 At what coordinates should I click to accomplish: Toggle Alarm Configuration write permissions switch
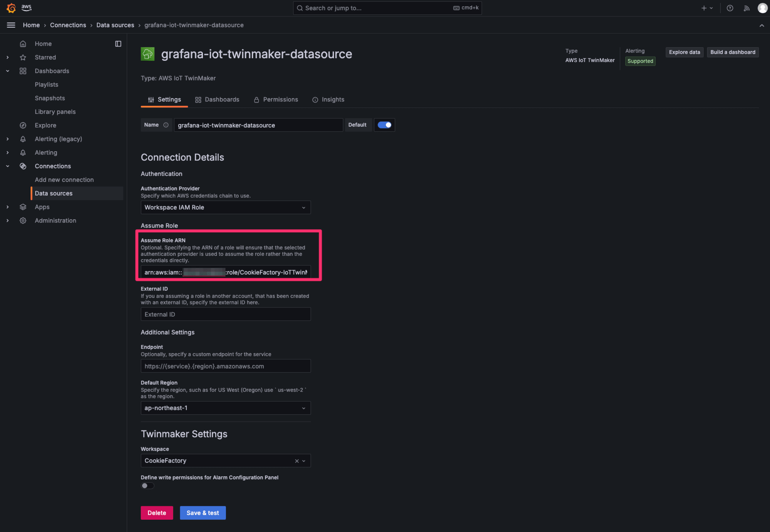tap(147, 486)
